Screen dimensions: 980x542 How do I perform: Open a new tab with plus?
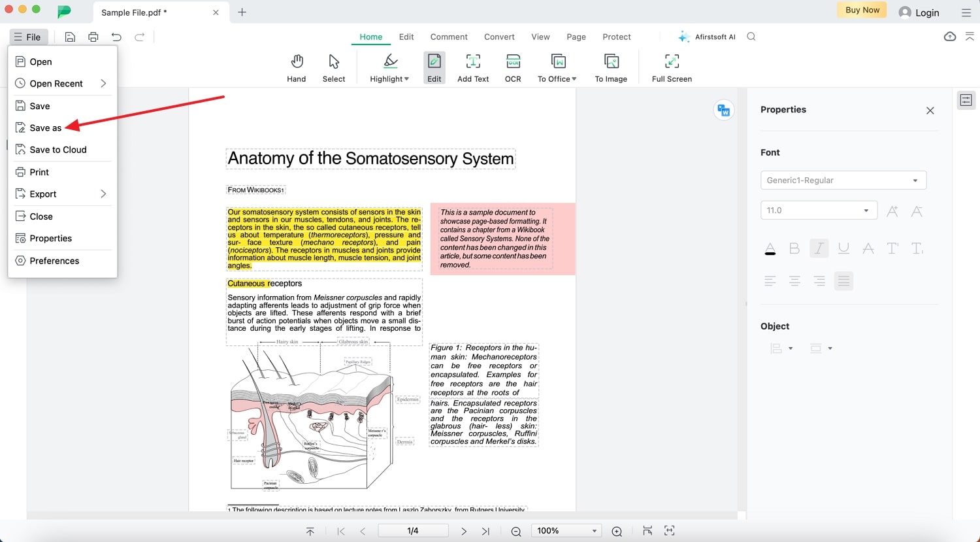pos(242,12)
